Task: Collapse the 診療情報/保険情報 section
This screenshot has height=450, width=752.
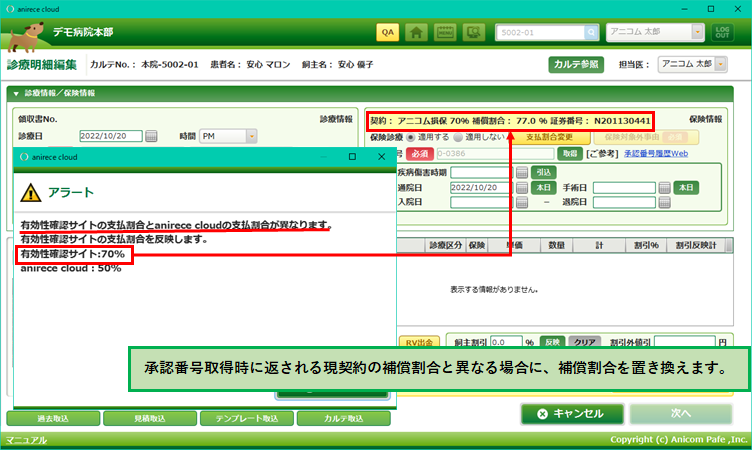Action: click(16, 94)
